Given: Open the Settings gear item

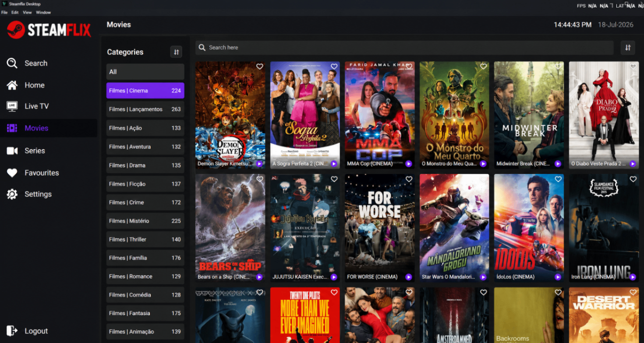Looking at the screenshot, I should [x=29, y=194].
